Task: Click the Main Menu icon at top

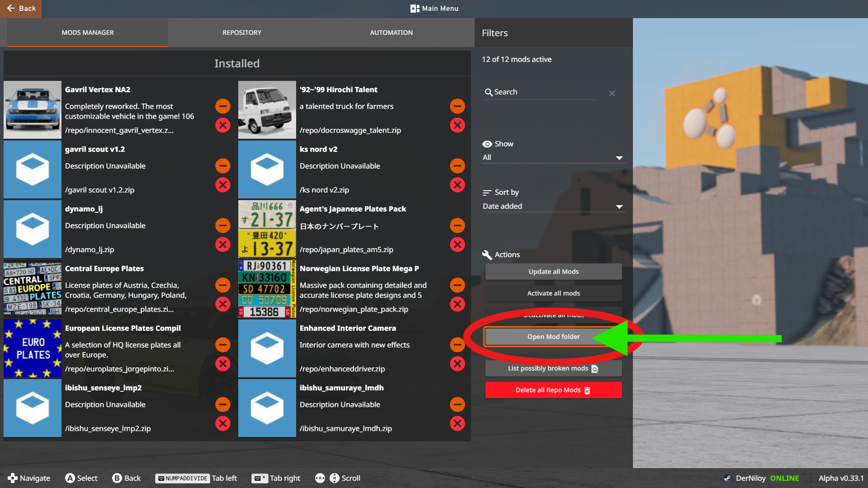Action: click(x=415, y=9)
